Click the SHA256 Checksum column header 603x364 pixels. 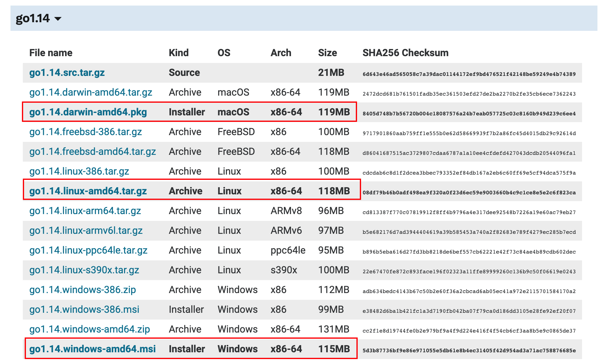(405, 53)
